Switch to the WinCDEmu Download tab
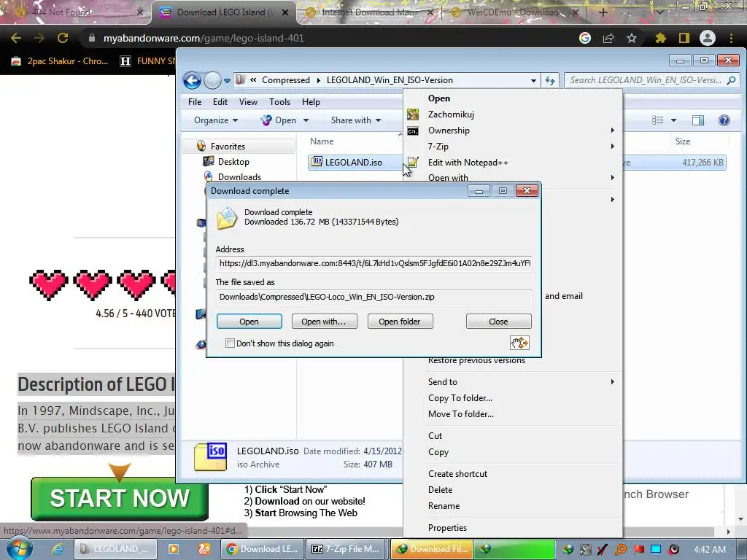 [513, 12]
